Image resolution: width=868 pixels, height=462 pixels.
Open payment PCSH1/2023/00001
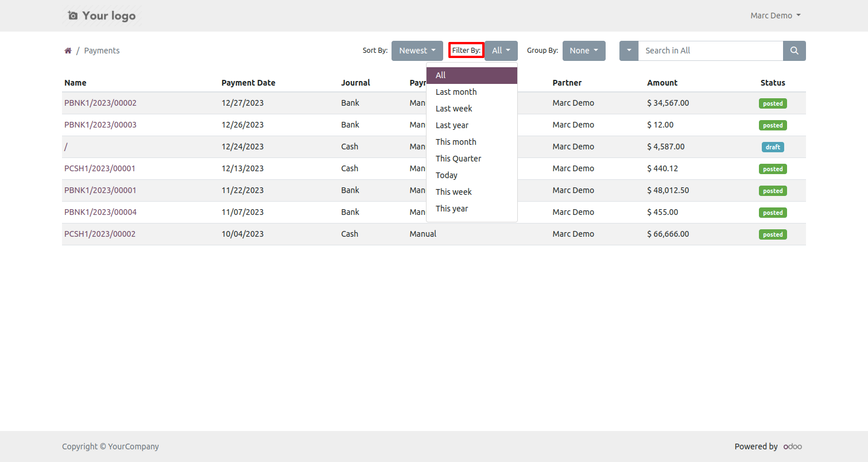pos(100,168)
